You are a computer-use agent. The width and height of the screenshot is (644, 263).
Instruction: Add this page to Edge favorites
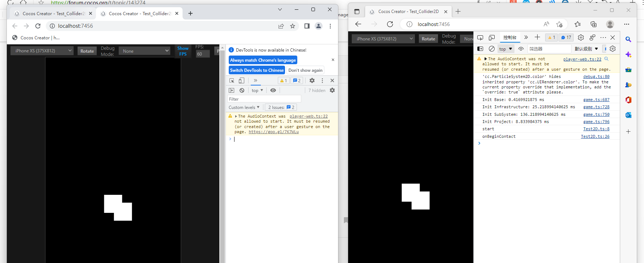560,24
